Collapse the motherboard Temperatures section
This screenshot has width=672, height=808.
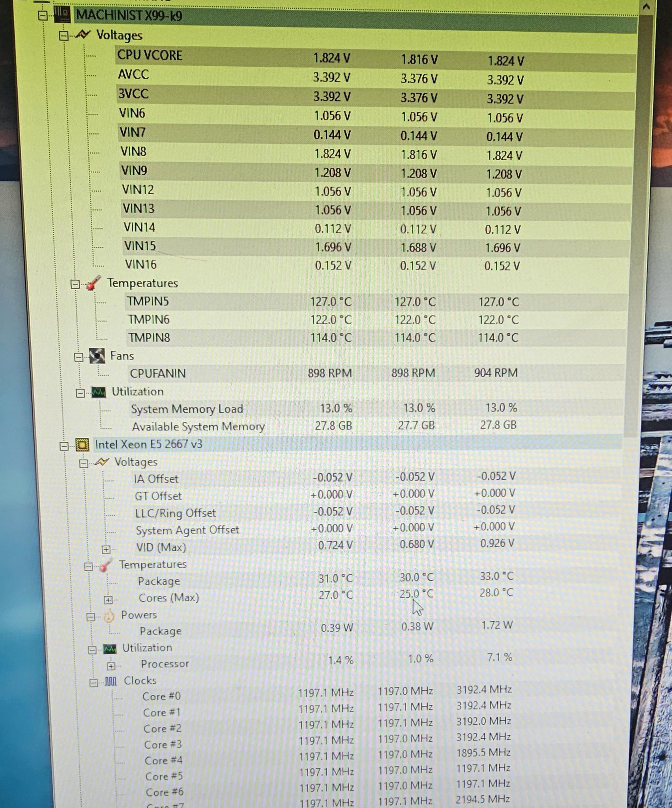click(75, 284)
